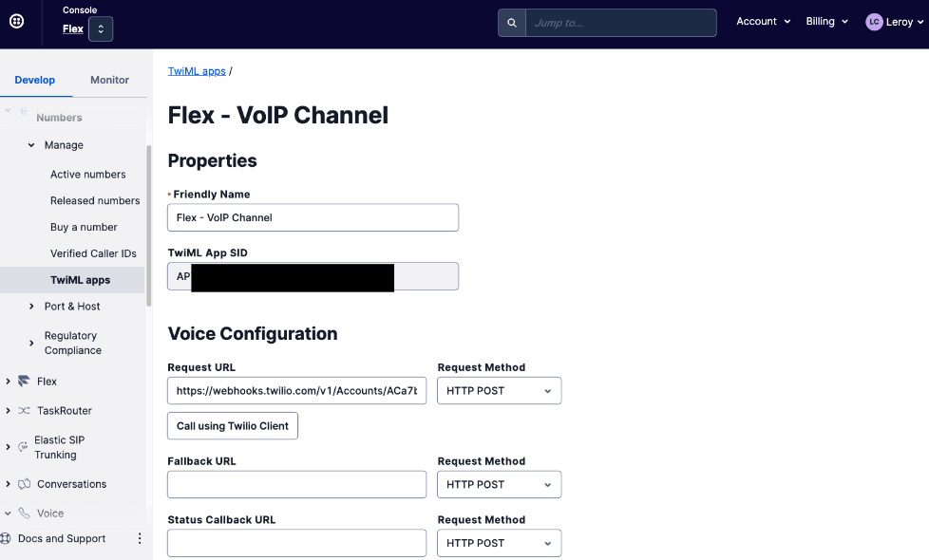This screenshot has height=560, width=929.
Task: Expand Elastic SIP Trunking section
Action: pos(8,447)
